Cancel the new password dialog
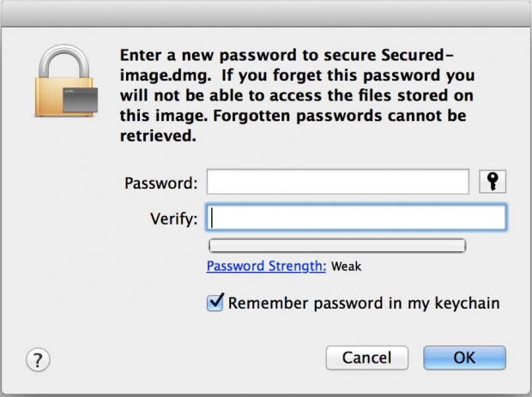This screenshot has height=397, width=532. pyautogui.click(x=366, y=358)
